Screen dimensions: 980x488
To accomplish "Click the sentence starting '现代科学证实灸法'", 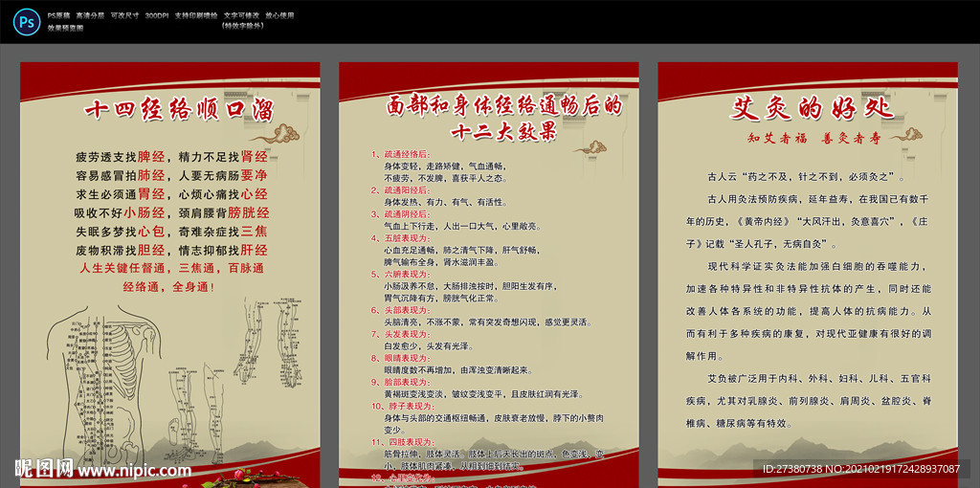I will [809, 312].
